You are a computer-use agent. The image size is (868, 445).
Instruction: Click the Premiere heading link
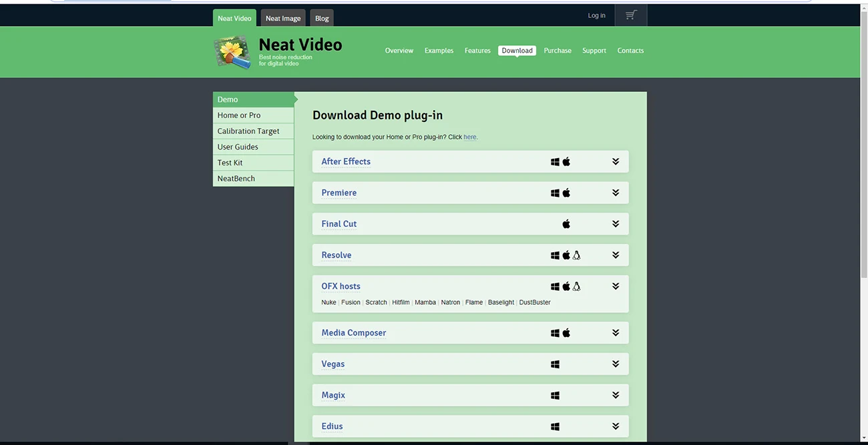(x=339, y=193)
